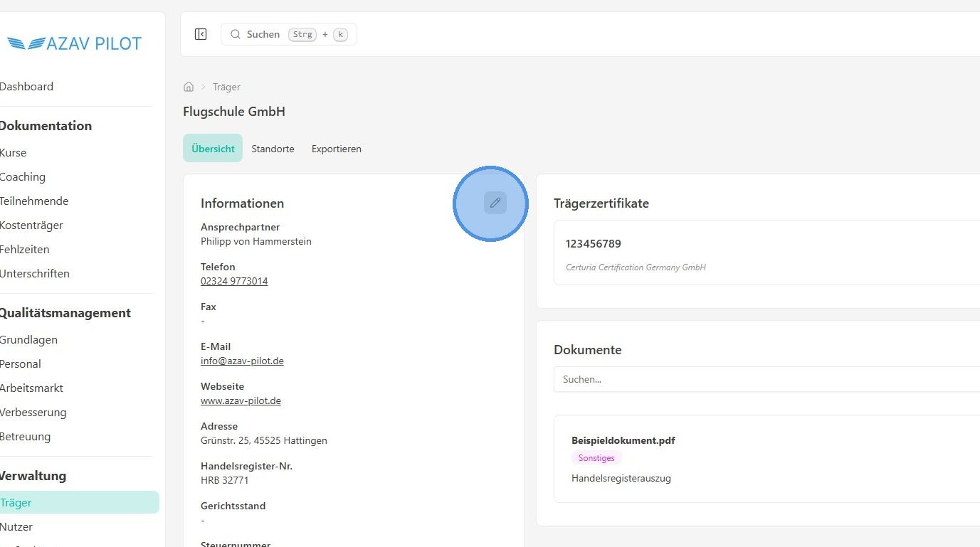Edit Informationen with the pencil icon
Screen dimensions: 980x547
(x=495, y=203)
